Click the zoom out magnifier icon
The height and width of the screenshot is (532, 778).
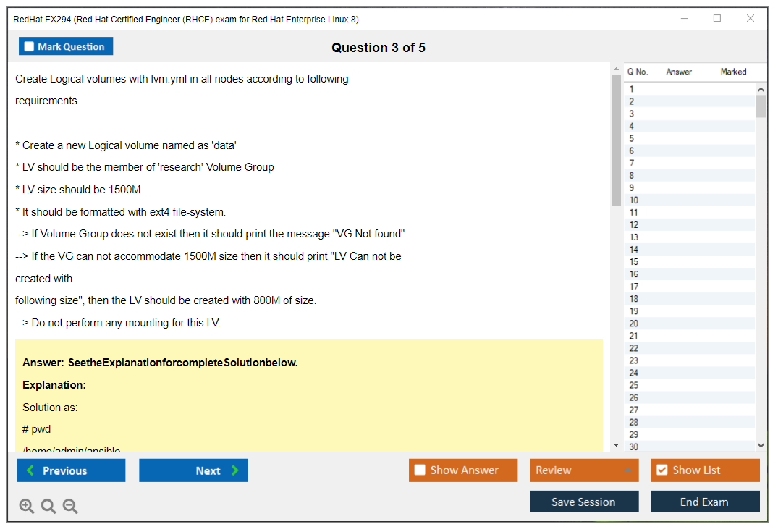70,506
